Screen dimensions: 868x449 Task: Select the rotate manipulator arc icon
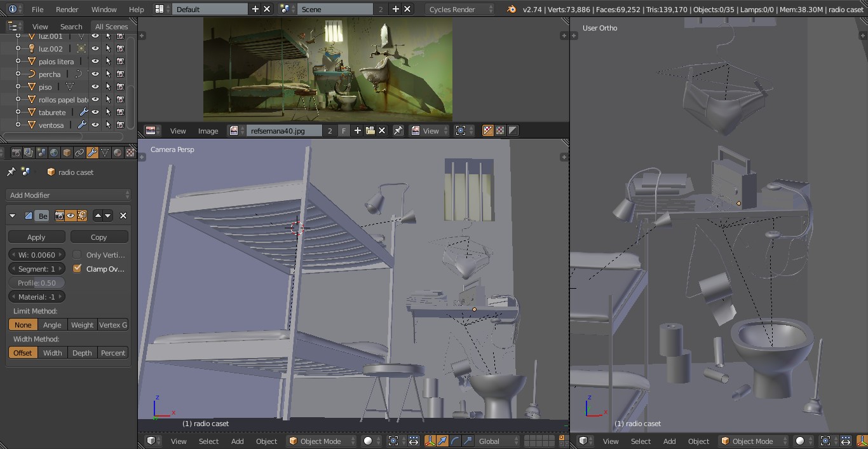tap(455, 441)
